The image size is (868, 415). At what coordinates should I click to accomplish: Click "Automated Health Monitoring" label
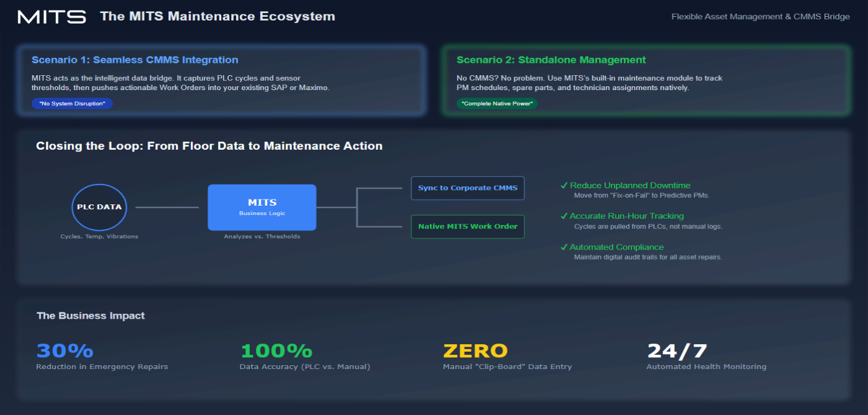coord(706,367)
